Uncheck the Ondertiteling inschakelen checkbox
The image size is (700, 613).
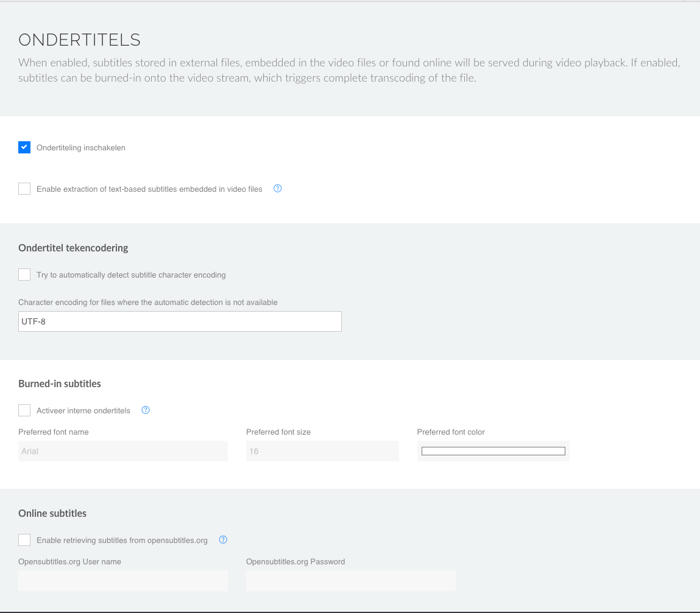pos(24,147)
